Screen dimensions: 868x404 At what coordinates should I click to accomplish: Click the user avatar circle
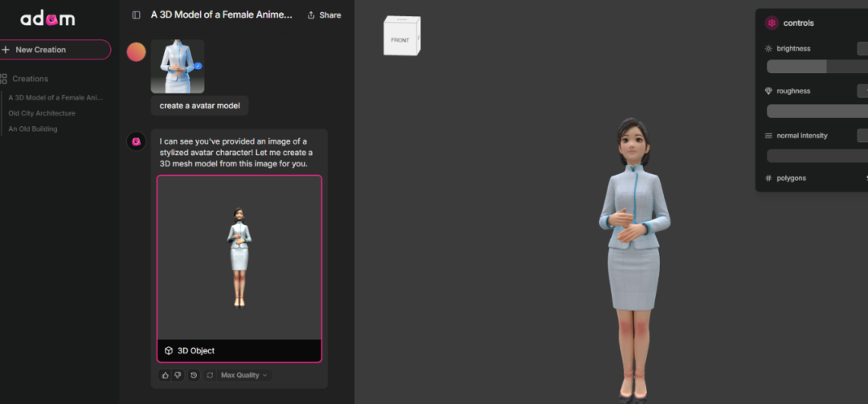136,52
